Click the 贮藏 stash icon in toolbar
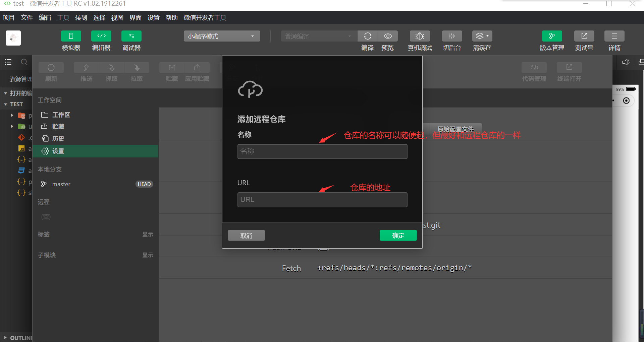Image resolution: width=644 pixels, height=342 pixels. (x=172, y=67)
